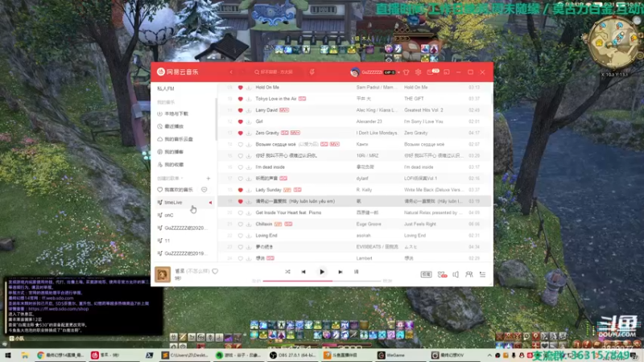Screen dimensions: 644x362
Task: Open the GuZZZZZZ的2020 playlist
Action: pos(184,228)
